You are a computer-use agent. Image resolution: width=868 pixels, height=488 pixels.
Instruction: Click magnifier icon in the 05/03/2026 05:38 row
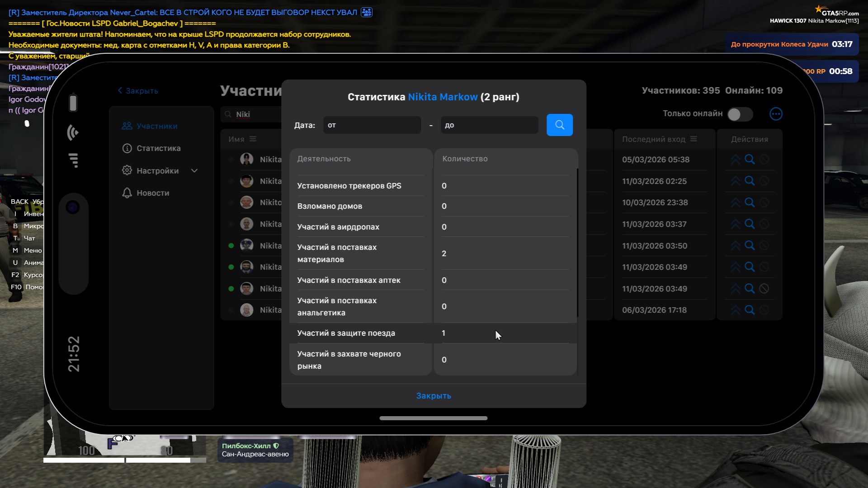pos(750,160)
